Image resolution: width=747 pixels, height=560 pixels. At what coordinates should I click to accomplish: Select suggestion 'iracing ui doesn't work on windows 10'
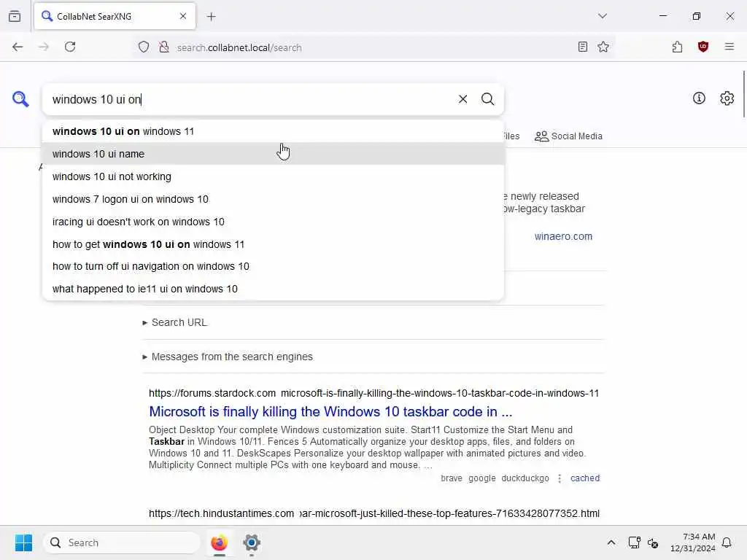point(273,222)
